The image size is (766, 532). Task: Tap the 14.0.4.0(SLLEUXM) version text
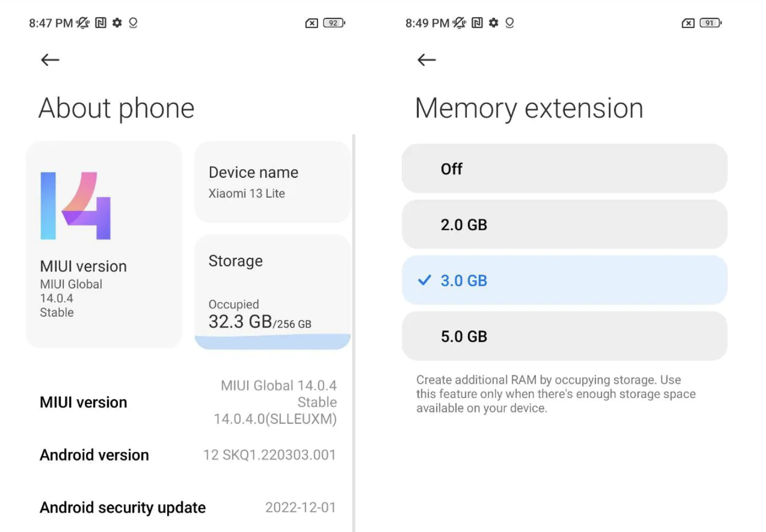tap(275, 419)
